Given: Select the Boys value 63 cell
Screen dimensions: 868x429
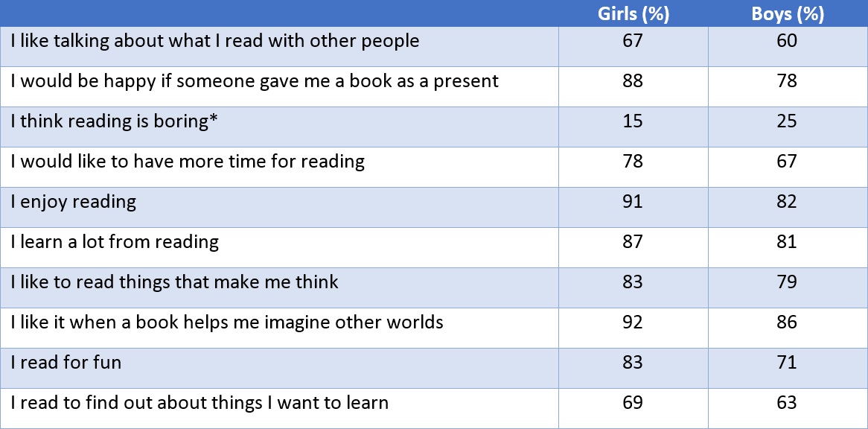Looking at the screenshot, I should pos(788,408).
